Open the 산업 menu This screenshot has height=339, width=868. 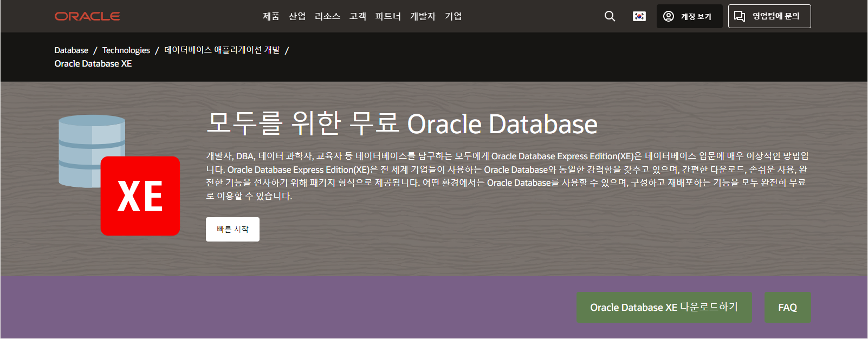[x=297, y=16]
